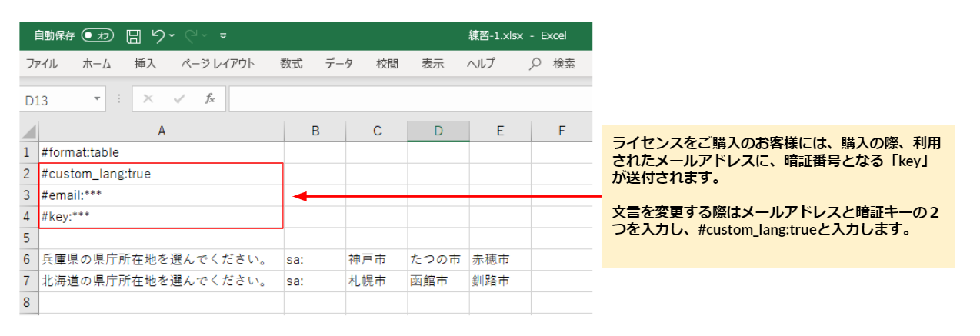This screenshot has width=980, height=336.
Task: Click the 北海道の県庁所在地 question cell
Action: pos(162,281)
